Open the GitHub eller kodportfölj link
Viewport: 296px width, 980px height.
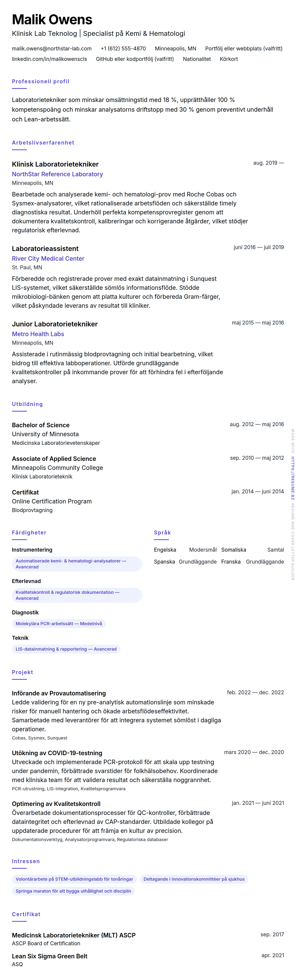click(x=135, y=59)
